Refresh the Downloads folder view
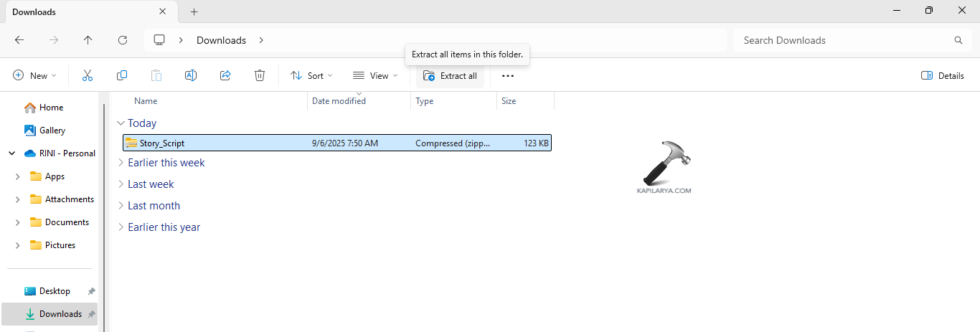Screen dimensions: 980x332 [123, 40]
